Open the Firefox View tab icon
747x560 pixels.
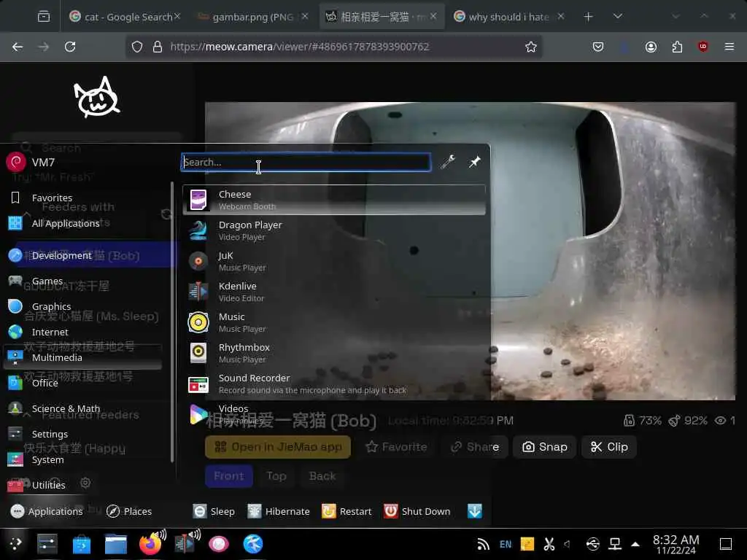coord(43,17)
